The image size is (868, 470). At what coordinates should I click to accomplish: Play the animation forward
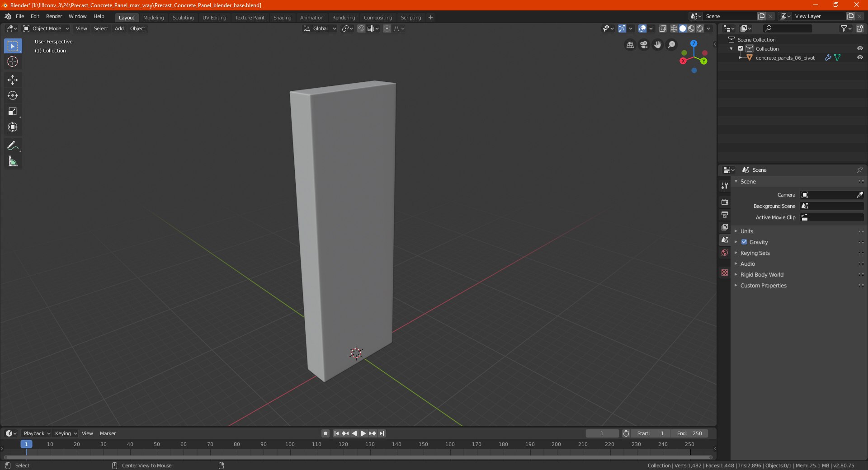pos(363,433)
